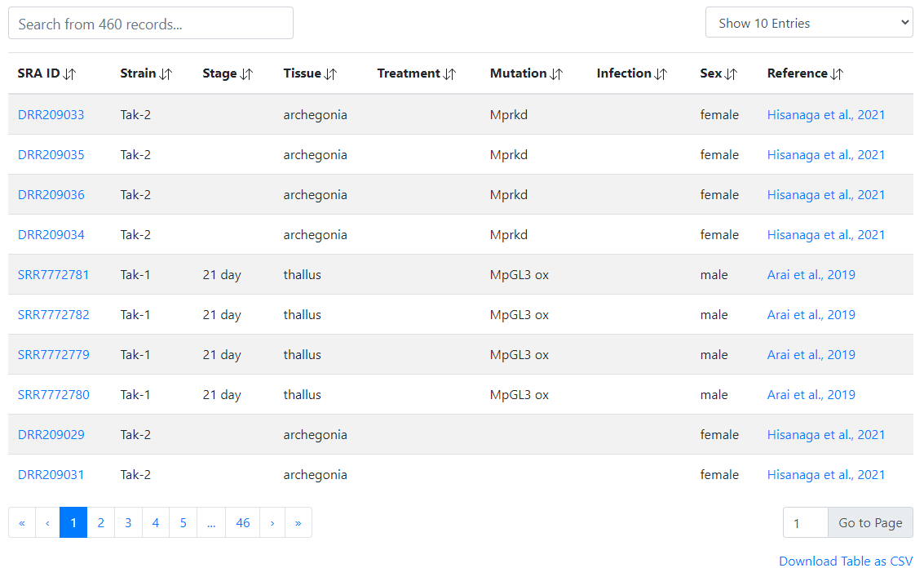924x577 pixels.
Task: Sort the Reference column
Action: click(x=837, y=74)
